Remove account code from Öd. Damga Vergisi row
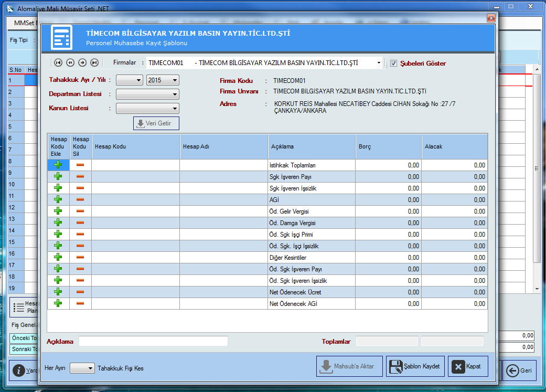The height and width of the screenshot is (392, 546). [80, 223]
